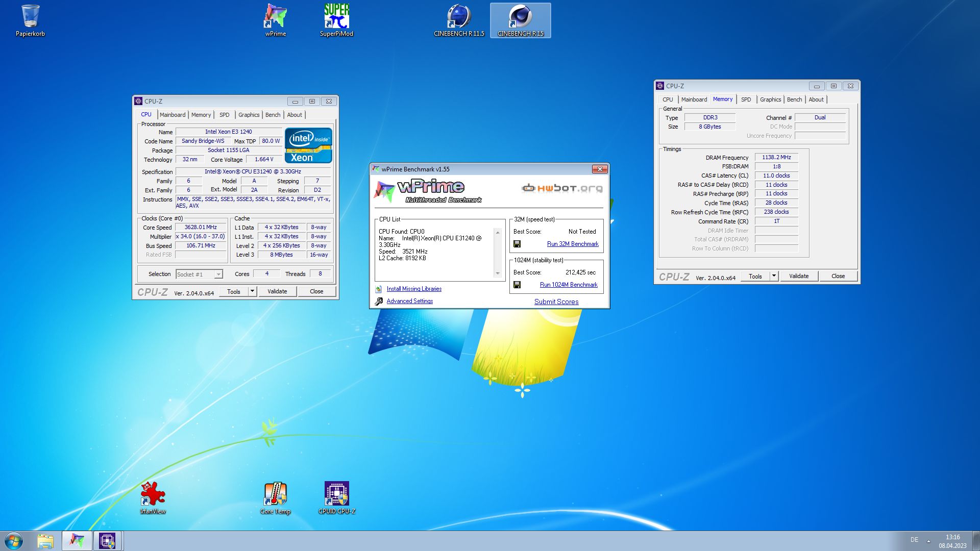This screenshot has width=980, height=551.
Task: Click the wPrime window title icon
Action: (376, 169)
